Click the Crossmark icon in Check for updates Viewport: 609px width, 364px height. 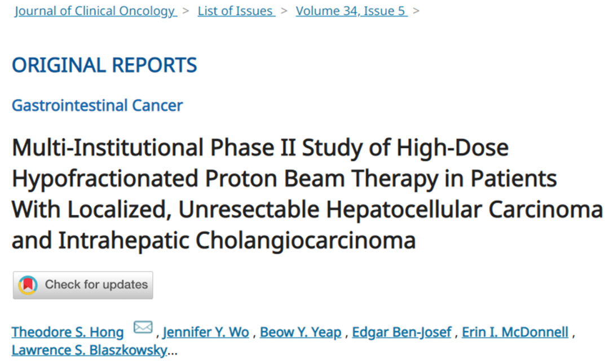point(28,285)
